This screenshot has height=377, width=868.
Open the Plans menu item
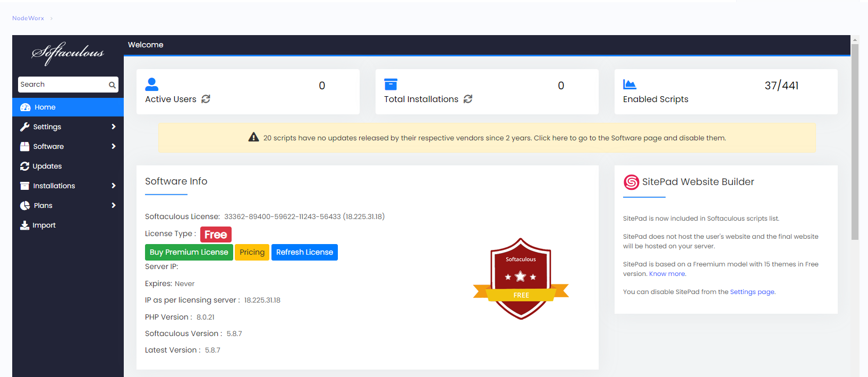coord(68,206)
